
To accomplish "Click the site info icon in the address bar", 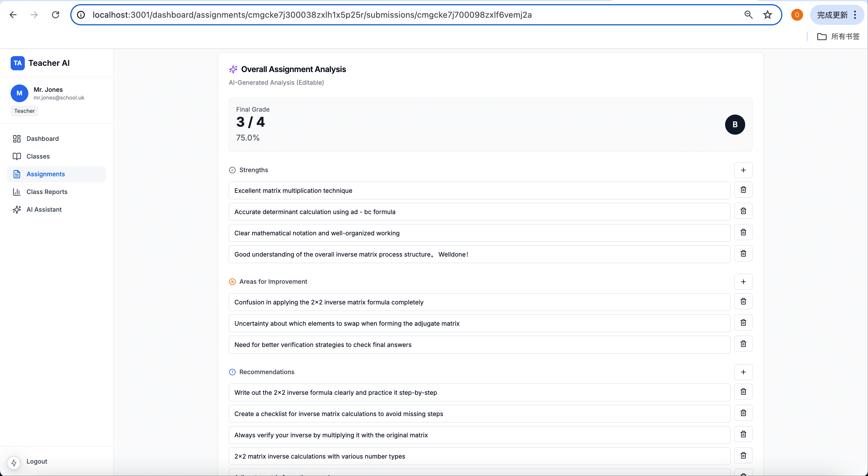I will pos(81,14).
